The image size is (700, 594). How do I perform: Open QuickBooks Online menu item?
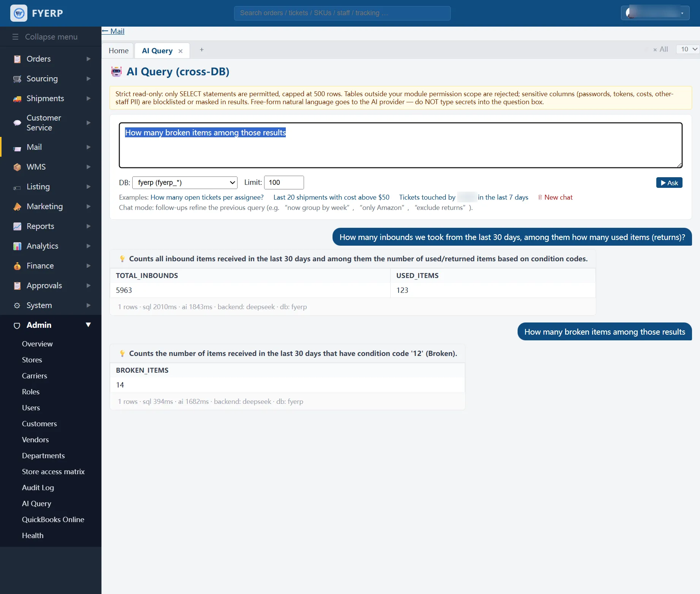53,519
